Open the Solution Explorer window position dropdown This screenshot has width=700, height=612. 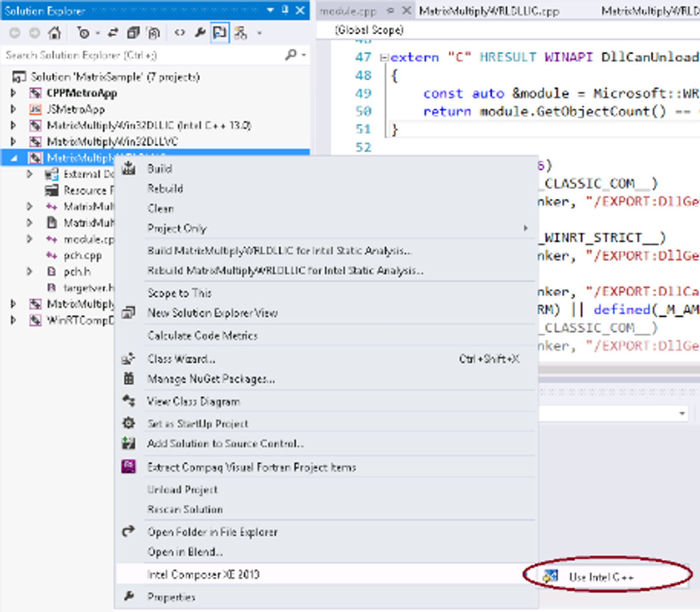point(270,10)
